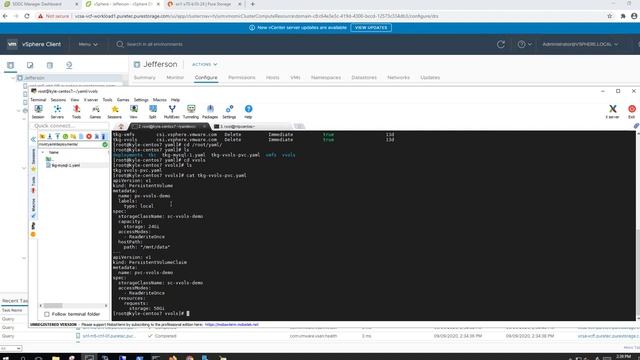
Task: Switch to the Monitor tab
Action: click(x=175, y=78)
